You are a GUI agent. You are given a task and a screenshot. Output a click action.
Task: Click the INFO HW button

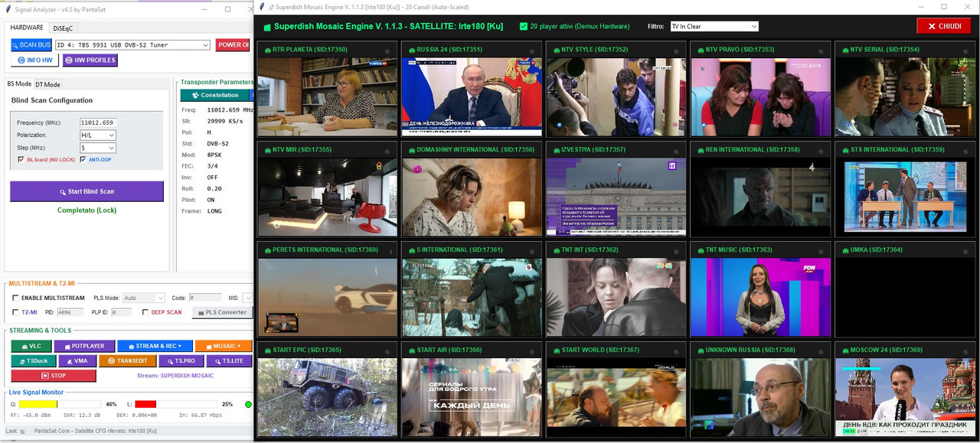(35, 60)
